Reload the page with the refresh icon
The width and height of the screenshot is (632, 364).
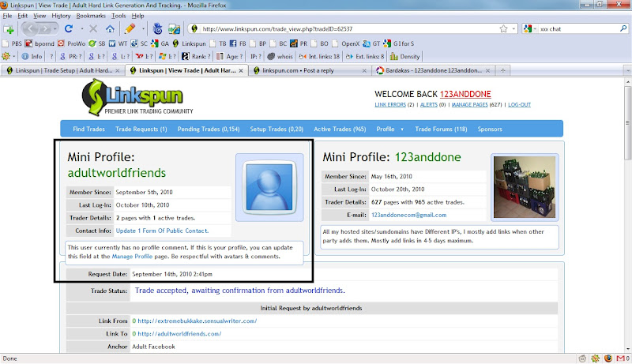tap(69, 28)
